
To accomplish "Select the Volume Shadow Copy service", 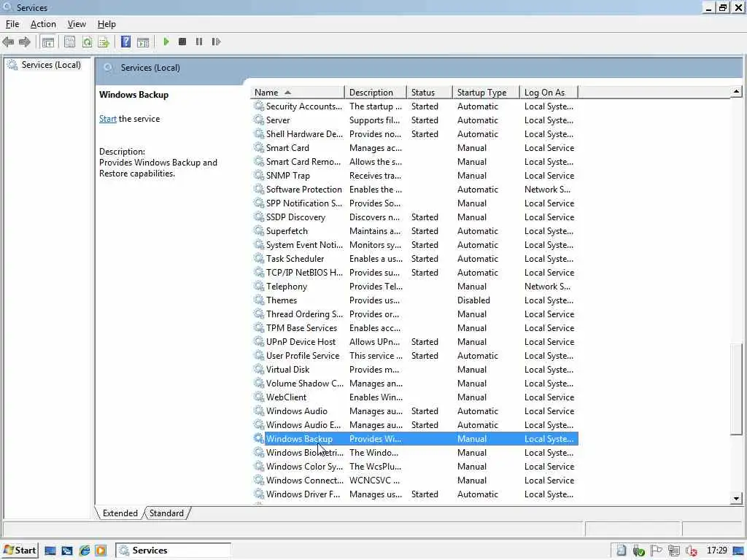I will (x=415, y=384).
